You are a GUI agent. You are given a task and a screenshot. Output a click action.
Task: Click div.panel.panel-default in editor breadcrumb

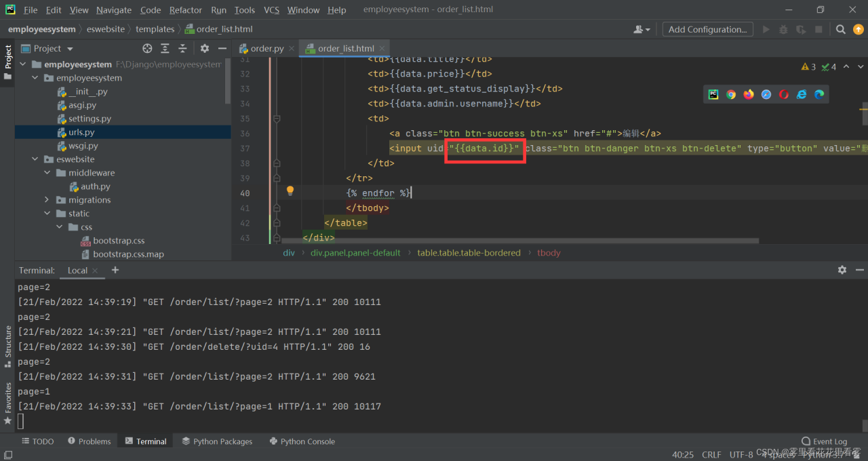[355, 253]
